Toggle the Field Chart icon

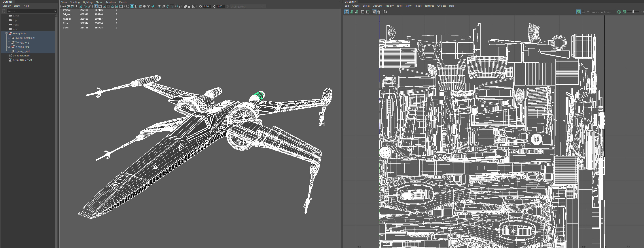pos(113,6)
